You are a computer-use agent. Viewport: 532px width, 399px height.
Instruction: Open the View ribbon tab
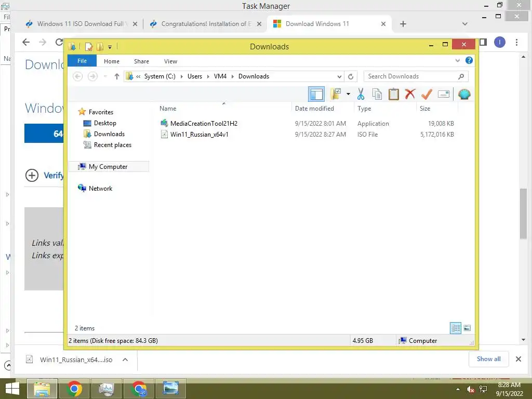click(170, 61)
